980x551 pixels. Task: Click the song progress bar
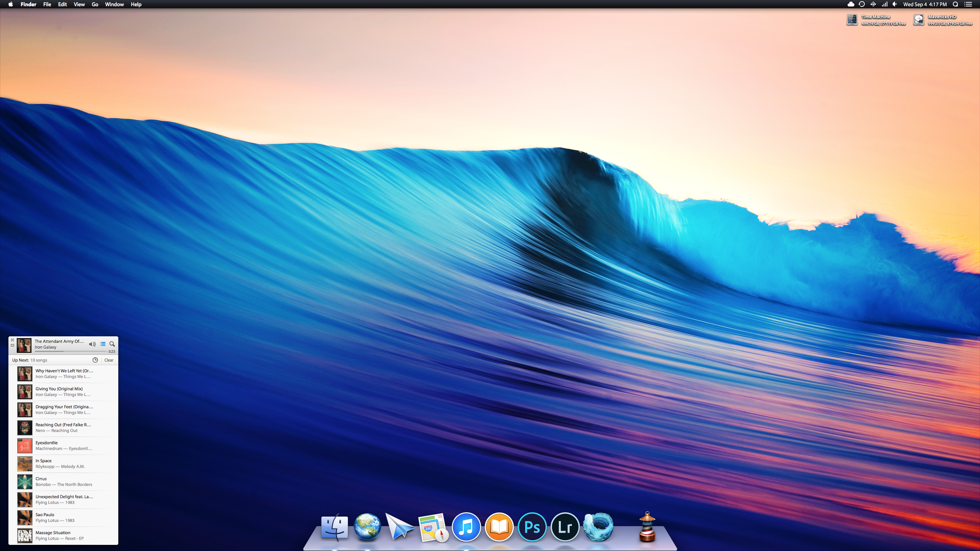[x=70, y=351]
